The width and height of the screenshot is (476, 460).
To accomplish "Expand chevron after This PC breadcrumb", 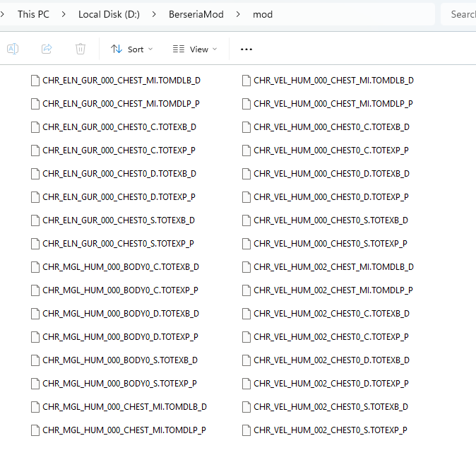I will pos(64,14).
